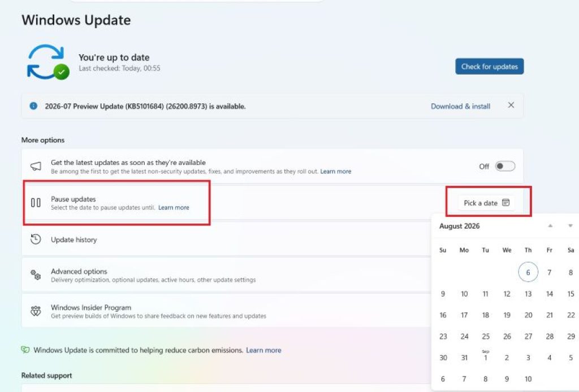Go to next month in calendar
This screenshot has width=579, height=392.
point(571,226)
